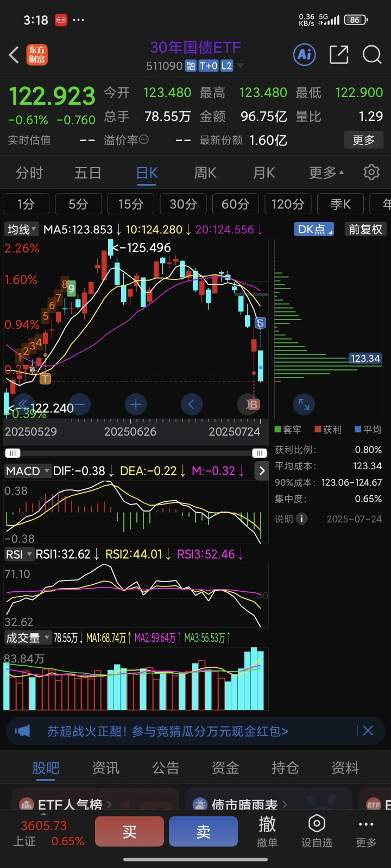Select 1分 interval
Viewport: 391px width, 868px height.
point(26,204)
